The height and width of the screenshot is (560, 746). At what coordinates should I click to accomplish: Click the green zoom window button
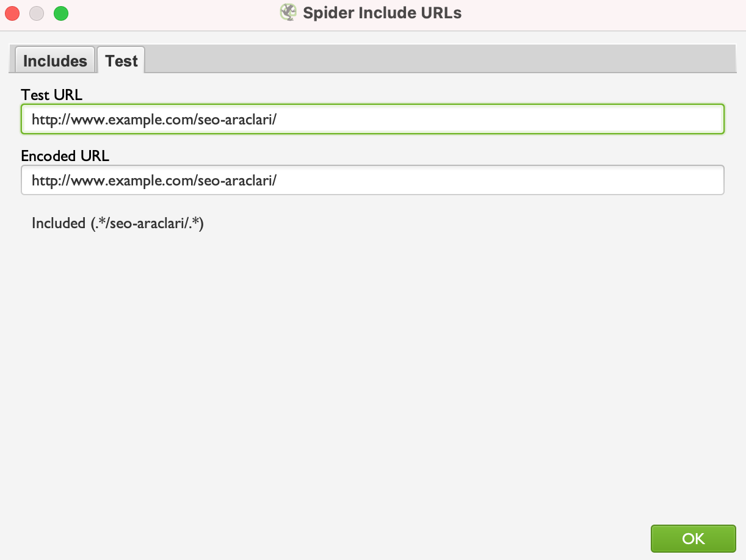(61, 13)
